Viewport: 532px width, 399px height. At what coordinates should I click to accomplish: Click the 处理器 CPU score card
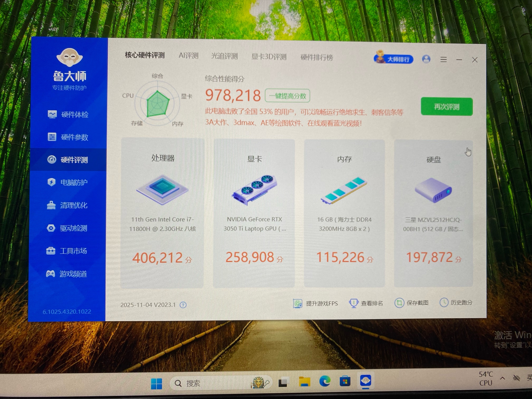[162, 212]
